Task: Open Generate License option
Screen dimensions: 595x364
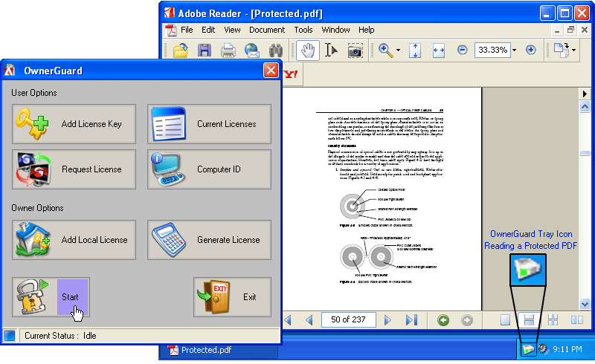Action: tap(209, 240)
